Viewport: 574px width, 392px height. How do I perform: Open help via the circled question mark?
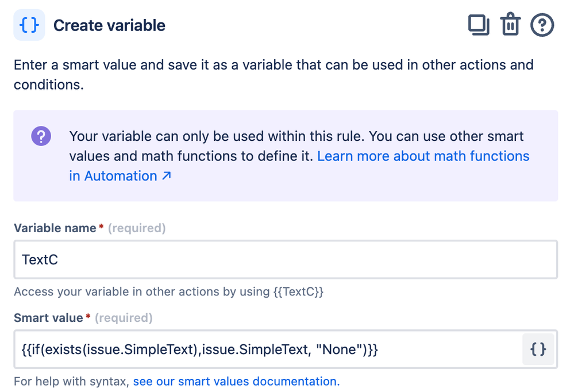pyautogui.click(x=542, y=25)
